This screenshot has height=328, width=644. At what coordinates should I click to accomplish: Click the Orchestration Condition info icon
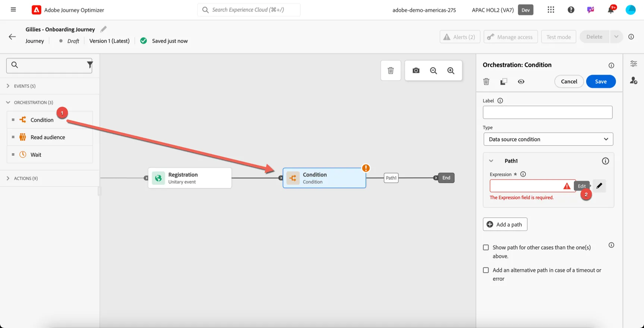(611, 65)
